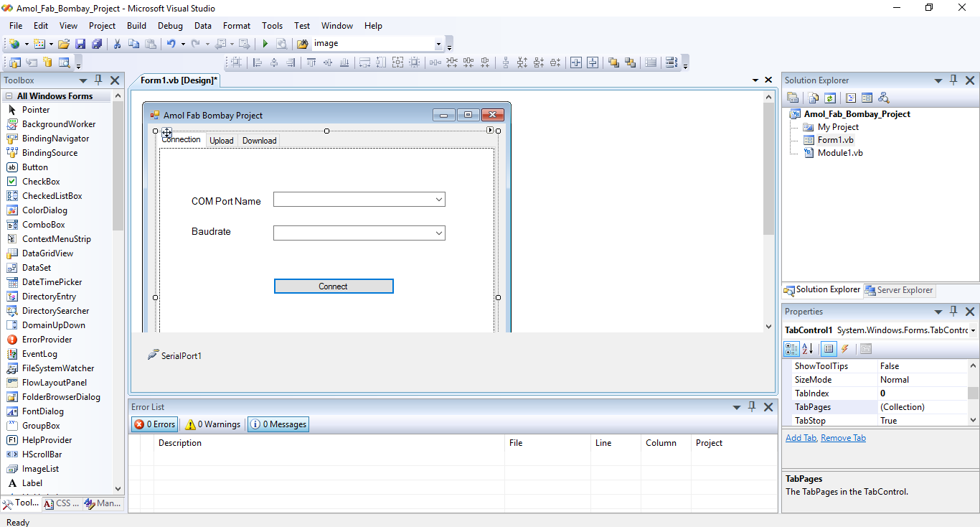Select the My Project node
980x527 pixels.
[x=838, y=127]
